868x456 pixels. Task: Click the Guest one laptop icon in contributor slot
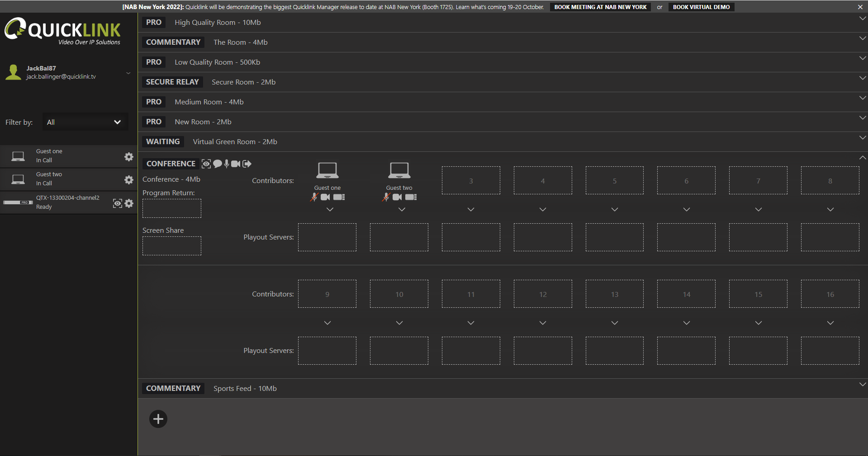(x=327, y=170)
